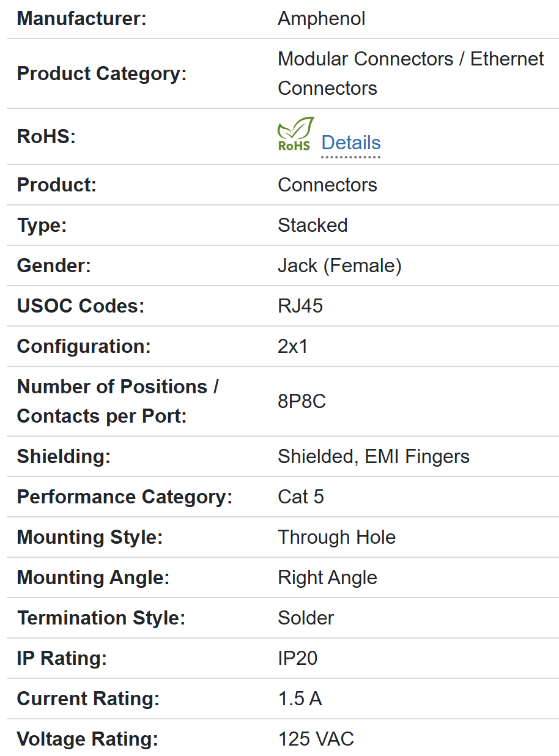Viewport: 559px width, 756px height.
Task: Click the Solder termination value
Action: [x=306, y=618]
